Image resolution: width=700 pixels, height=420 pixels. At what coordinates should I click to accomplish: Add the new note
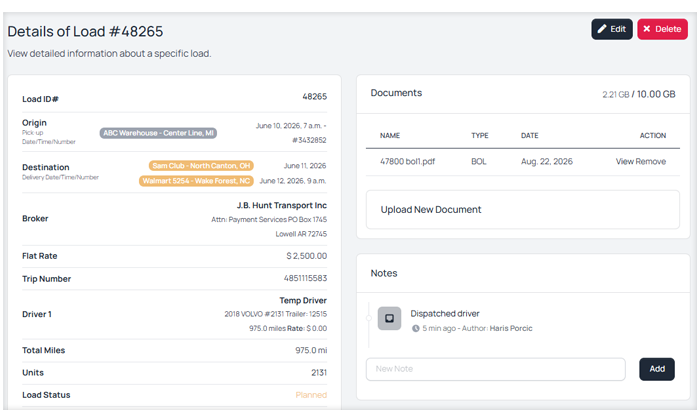(x=657, y=369)
